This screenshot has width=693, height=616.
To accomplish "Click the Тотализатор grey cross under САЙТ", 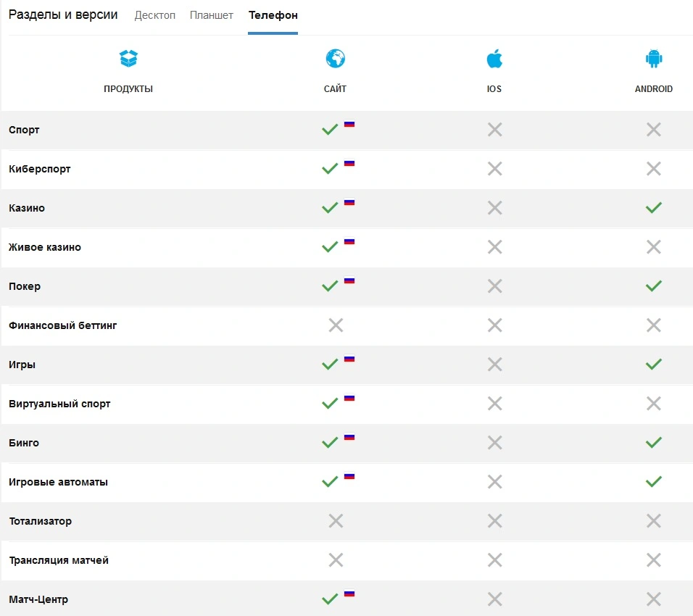I will (336, 521).
